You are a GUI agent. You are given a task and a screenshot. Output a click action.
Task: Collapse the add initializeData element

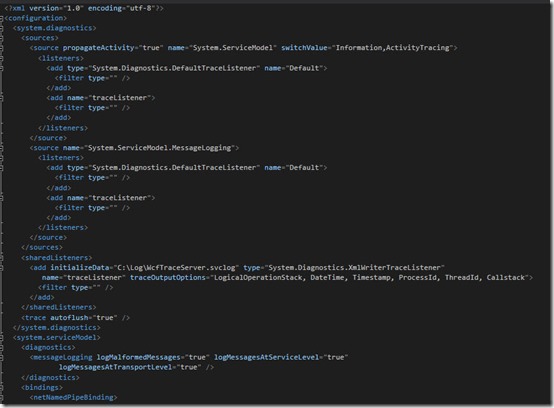[x=1, y=268]
